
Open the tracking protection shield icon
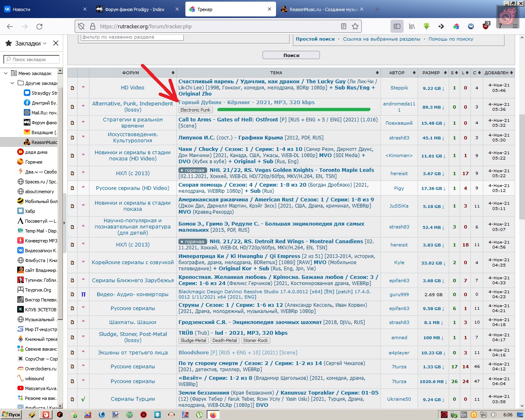point(81,26)
